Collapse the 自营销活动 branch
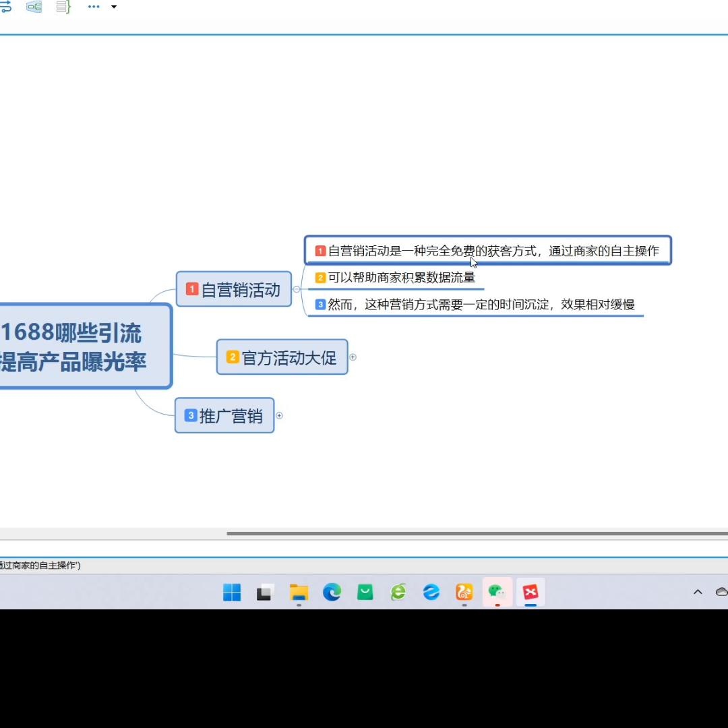The height and width of the screenshot is (728, 728). point(296,289)
